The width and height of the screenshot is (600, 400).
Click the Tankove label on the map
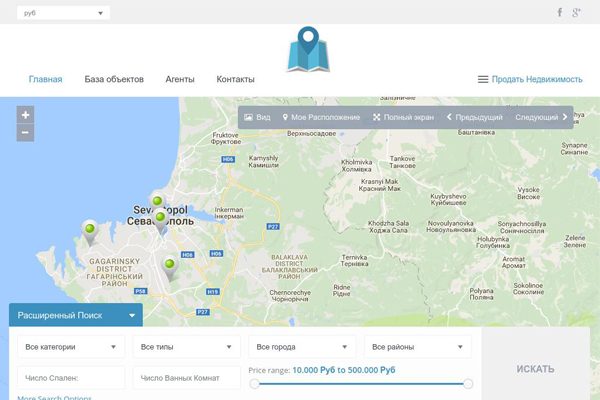point(403,162)
